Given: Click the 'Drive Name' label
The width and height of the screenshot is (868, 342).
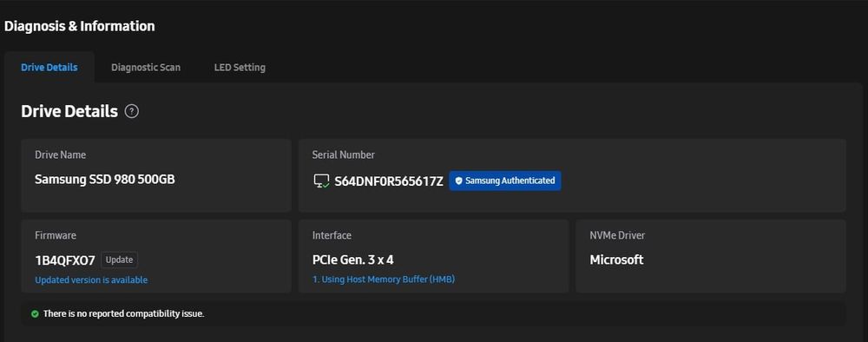Looking at the screenshot, I should pyautogui.click(x=61, y=155).
